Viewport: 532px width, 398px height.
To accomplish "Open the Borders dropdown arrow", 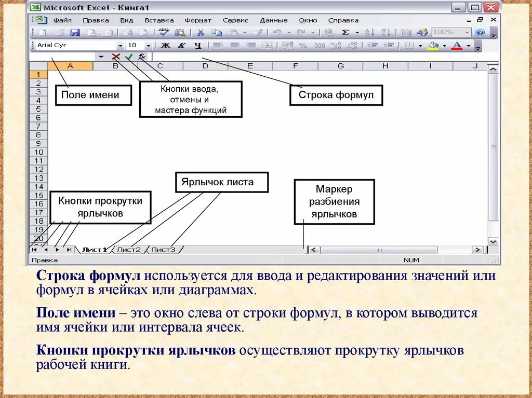I will [420, 46].
